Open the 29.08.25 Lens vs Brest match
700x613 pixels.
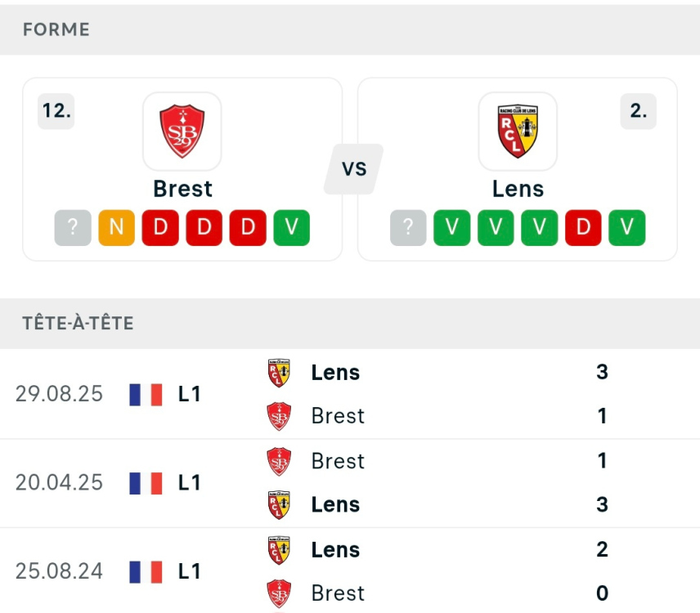(409, 394)
